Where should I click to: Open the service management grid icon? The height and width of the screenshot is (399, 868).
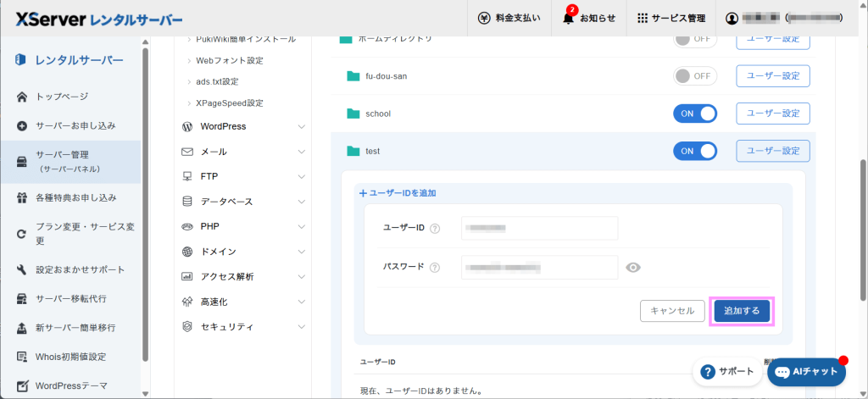643,18
